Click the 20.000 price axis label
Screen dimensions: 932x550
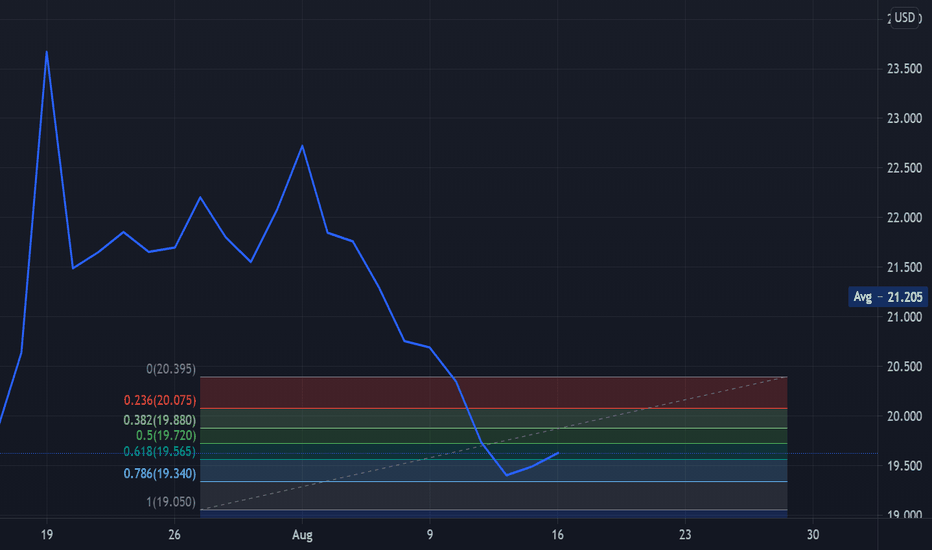(x=904, y=416)
